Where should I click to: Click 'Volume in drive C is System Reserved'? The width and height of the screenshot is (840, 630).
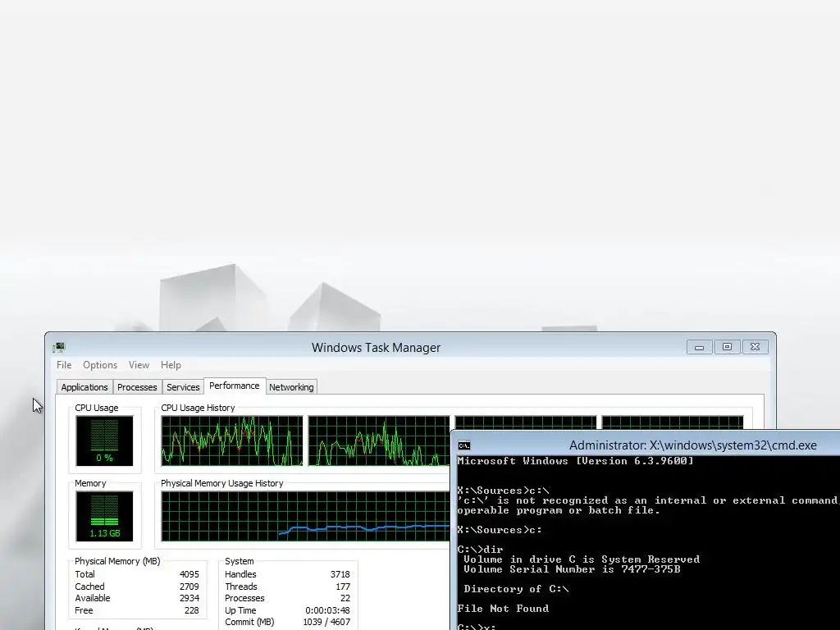(582, 559)
